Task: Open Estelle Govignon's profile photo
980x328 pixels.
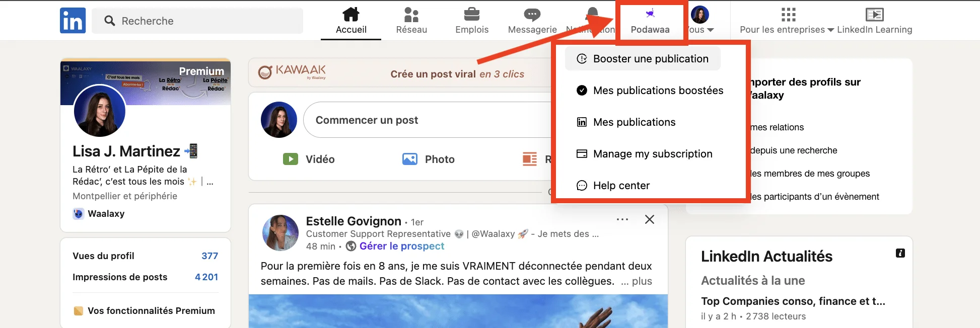Action: [281, 233]
